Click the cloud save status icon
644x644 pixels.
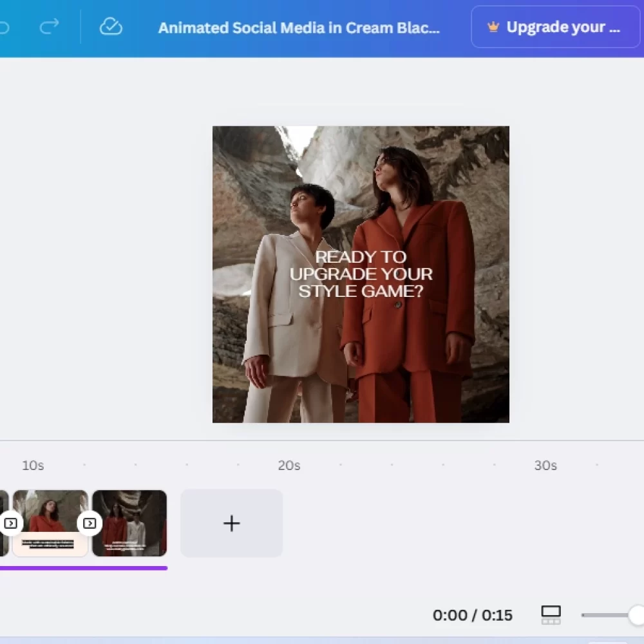[111, 26]
